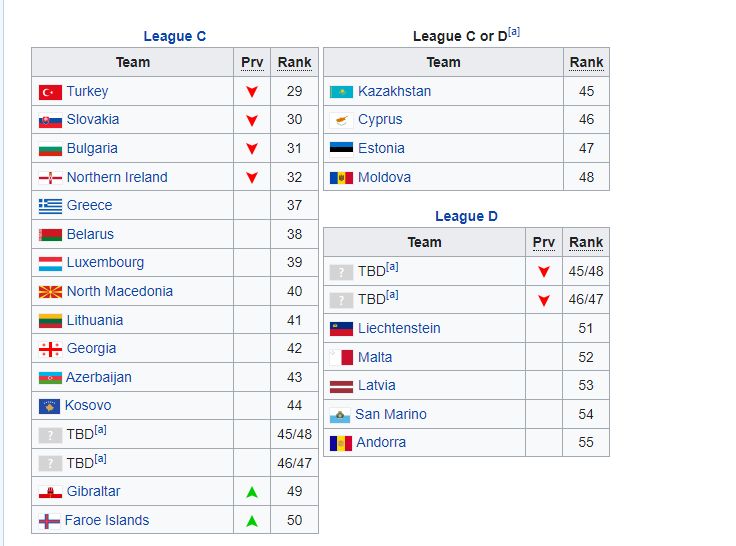Click the Turkey flag icon
Viewport: 736px width, 546px height.
(50, 92)
